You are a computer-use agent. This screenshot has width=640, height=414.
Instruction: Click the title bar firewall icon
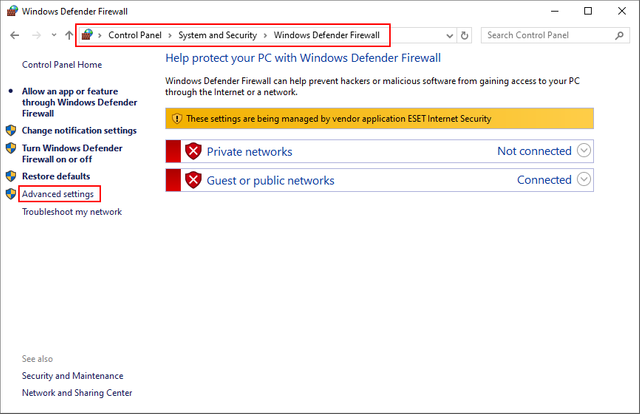click(13, 11)
